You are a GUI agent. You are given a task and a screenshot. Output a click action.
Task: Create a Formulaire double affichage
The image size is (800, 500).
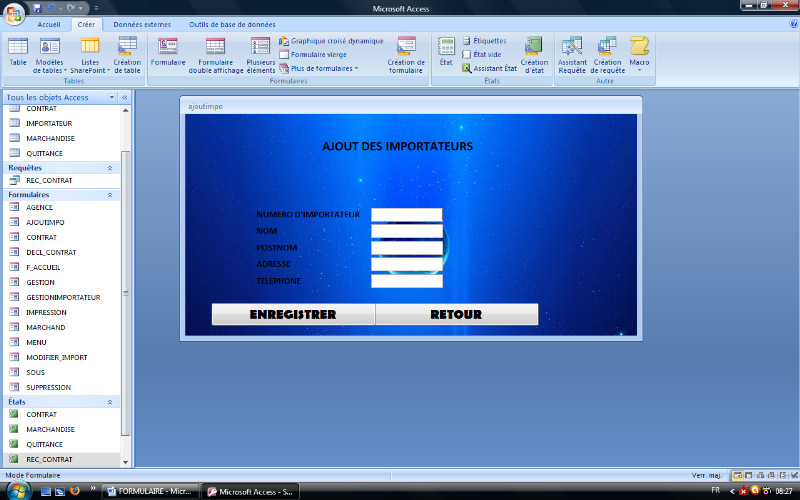point(216,55)
